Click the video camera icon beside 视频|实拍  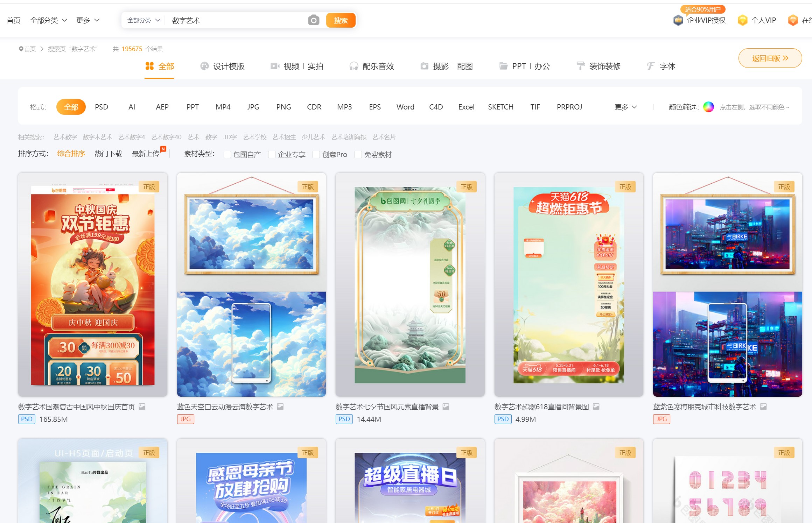(x=274, y=66)
